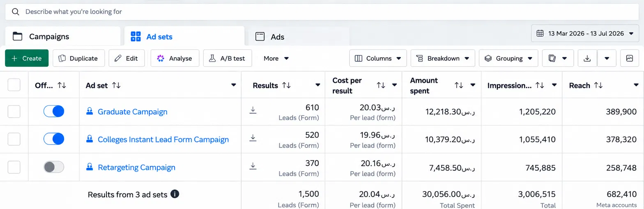
Task: Click the Duplicate button
Action: pos(78,58)
